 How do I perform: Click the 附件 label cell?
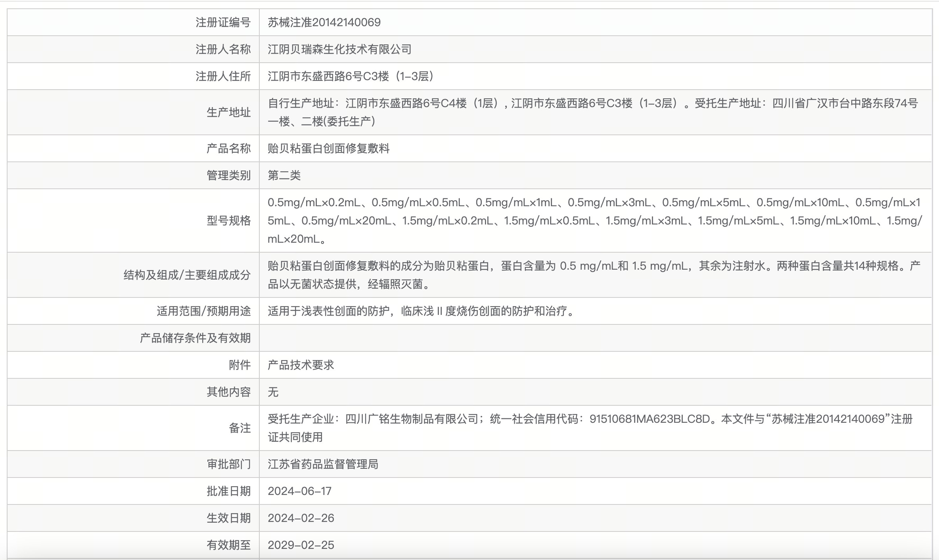tap(133, 365)
